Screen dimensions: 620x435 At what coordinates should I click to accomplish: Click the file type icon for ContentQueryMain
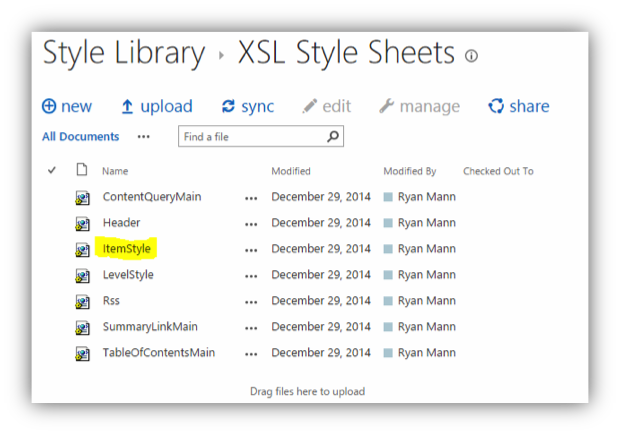82,197
